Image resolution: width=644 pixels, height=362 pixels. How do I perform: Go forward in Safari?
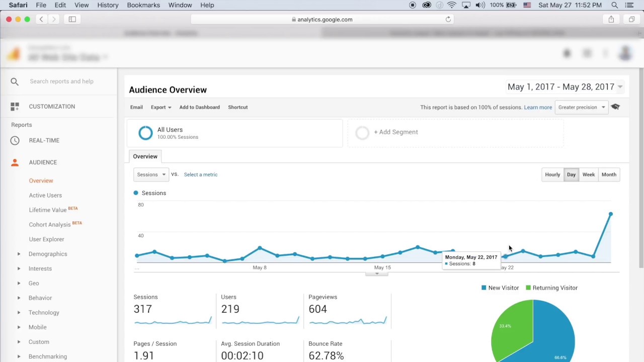pos(54,19)
